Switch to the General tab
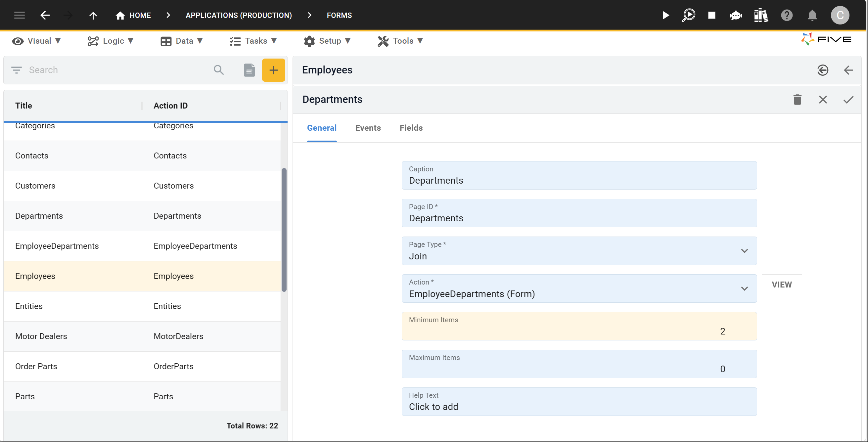Screen dimensions: 868x442 pos(321,128)
